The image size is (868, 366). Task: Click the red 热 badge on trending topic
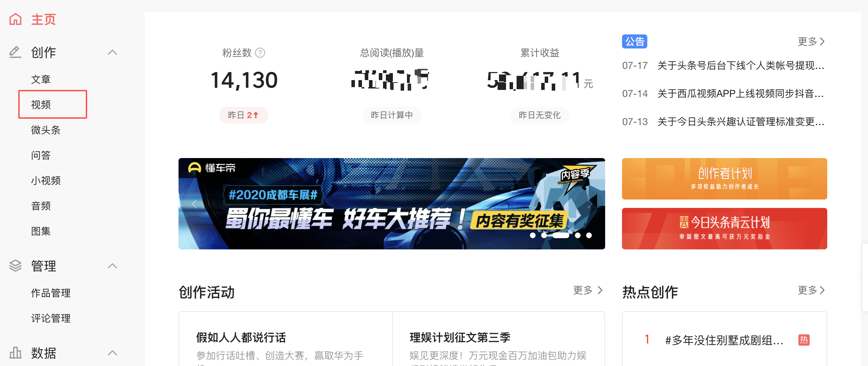pos(804,340)
